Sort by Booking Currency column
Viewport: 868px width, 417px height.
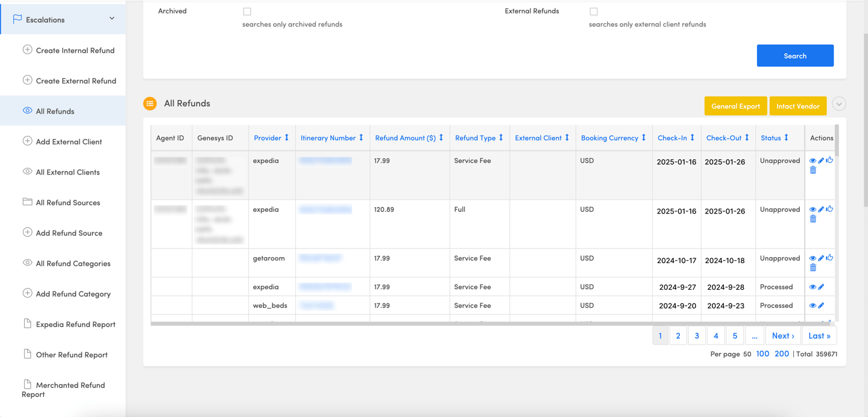[x=614, y=138]
